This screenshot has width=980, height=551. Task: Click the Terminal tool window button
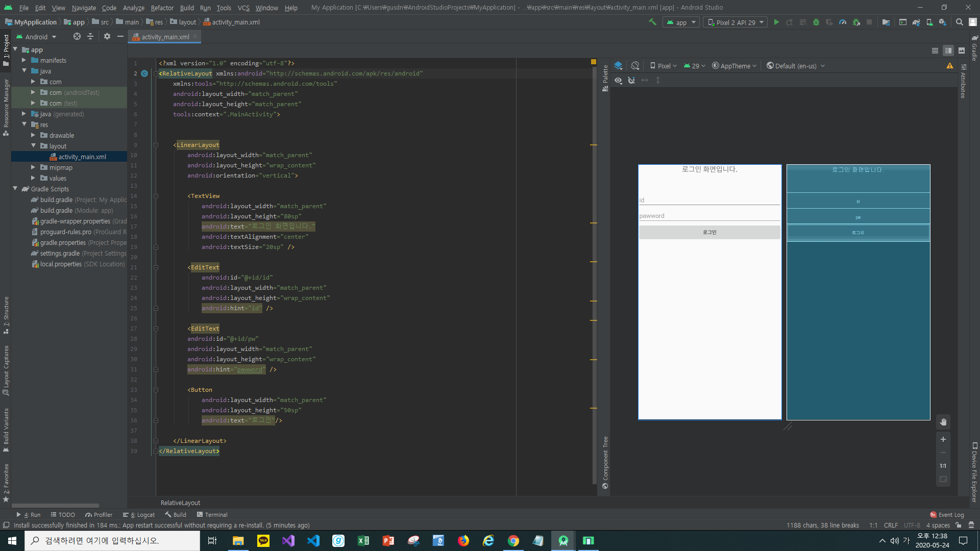point(212,515)
